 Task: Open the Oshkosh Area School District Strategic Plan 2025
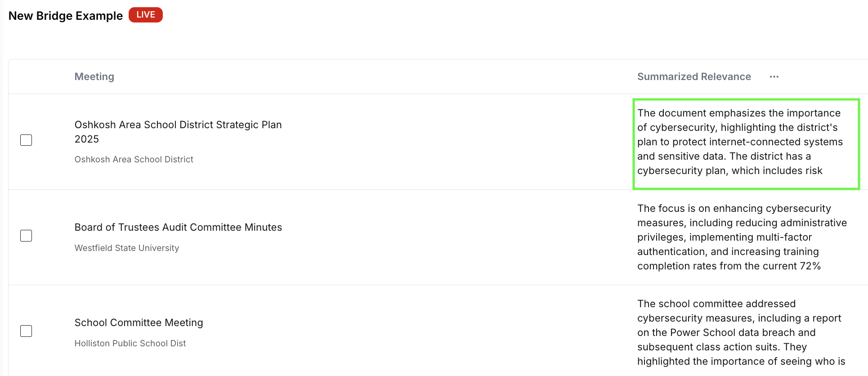[178, 132]
